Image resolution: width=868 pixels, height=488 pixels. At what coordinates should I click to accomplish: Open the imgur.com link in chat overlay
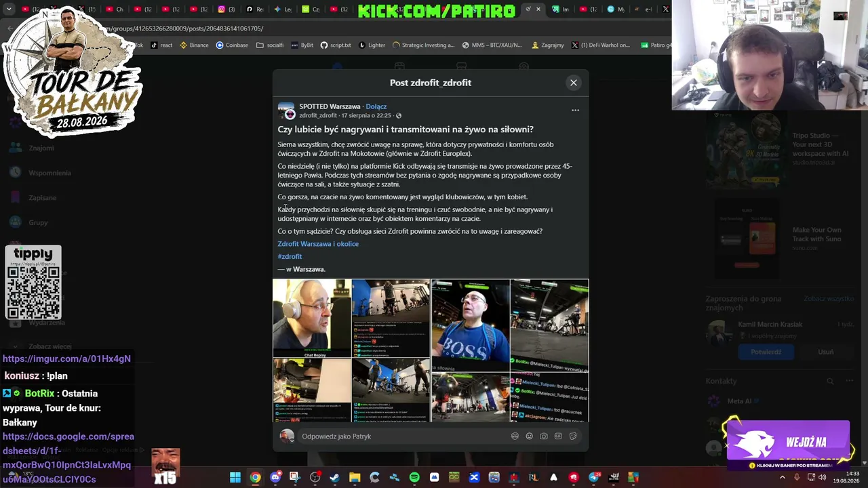[x=66, y=359]
